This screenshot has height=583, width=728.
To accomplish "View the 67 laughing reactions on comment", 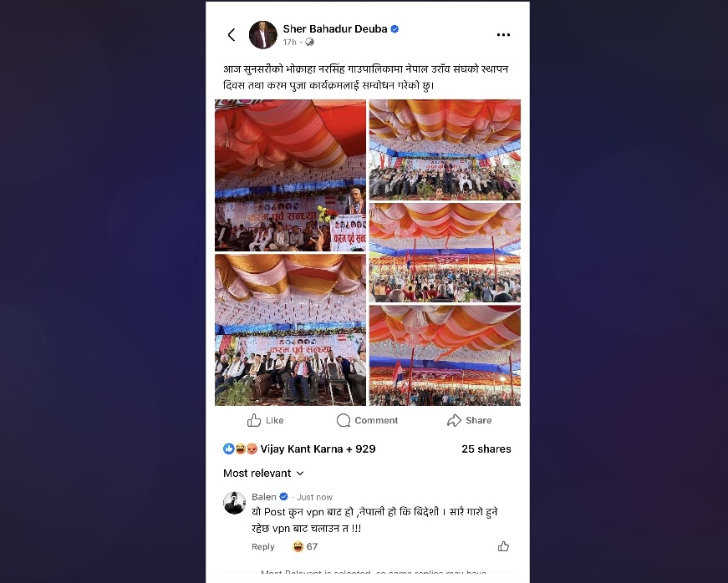I will point(305,546).
